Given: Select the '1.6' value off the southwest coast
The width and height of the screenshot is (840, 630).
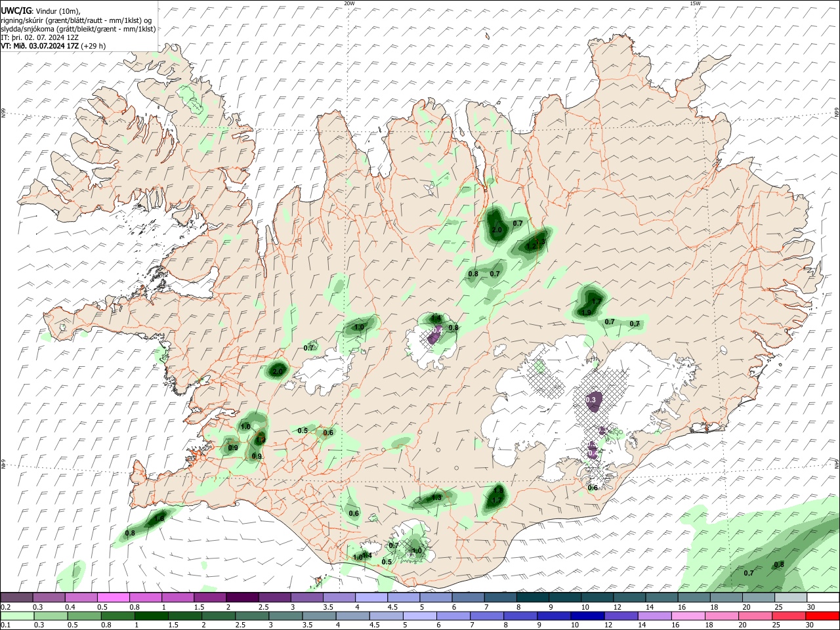Looking at the screenshot, I should pos(159,519).
